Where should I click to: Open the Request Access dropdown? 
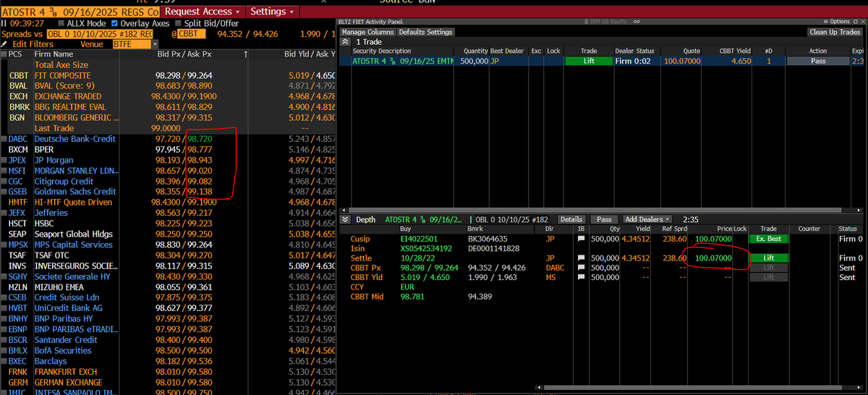pos(202,12)
